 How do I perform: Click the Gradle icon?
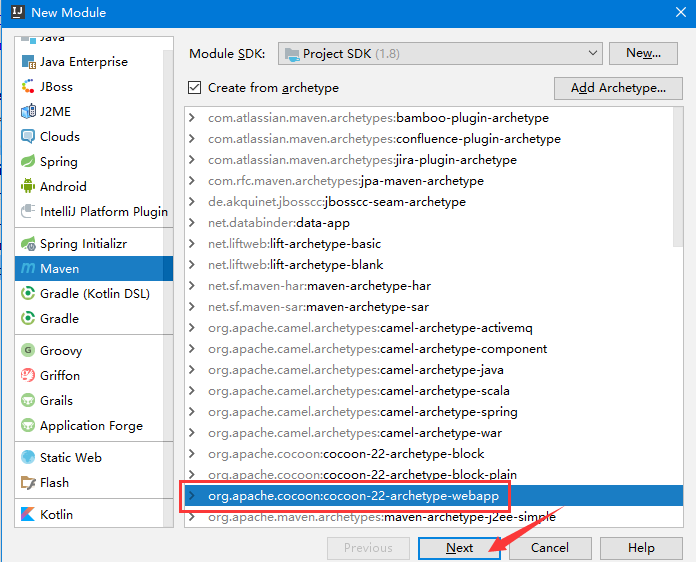coord(28,318)
